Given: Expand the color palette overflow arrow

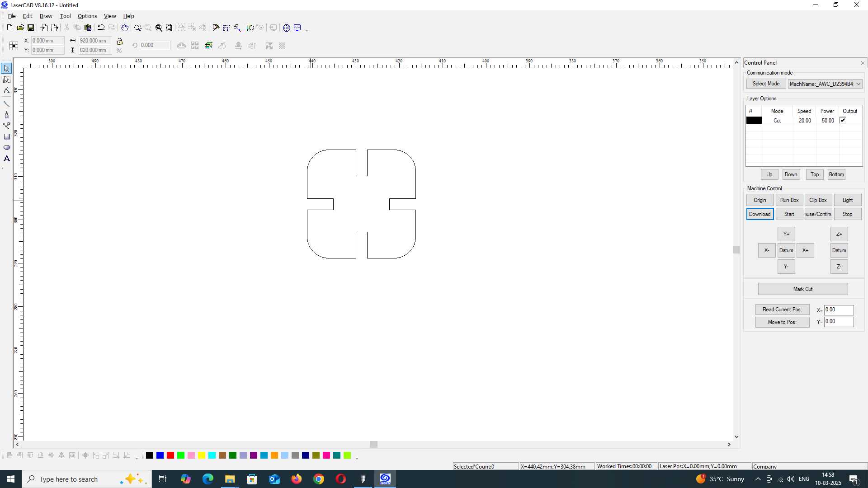Looking at the screenshot, I should coord(357,458).
